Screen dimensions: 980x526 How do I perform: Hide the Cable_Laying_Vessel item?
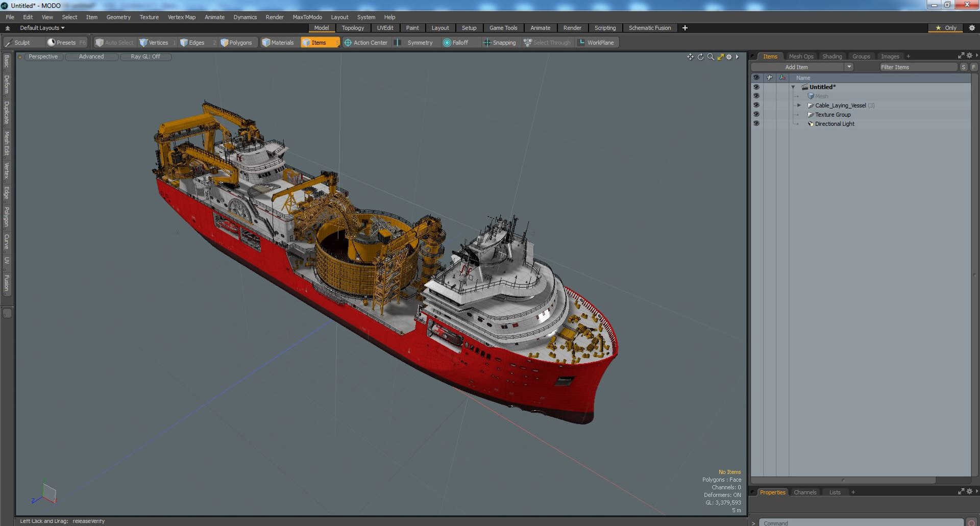pos(756,105)
